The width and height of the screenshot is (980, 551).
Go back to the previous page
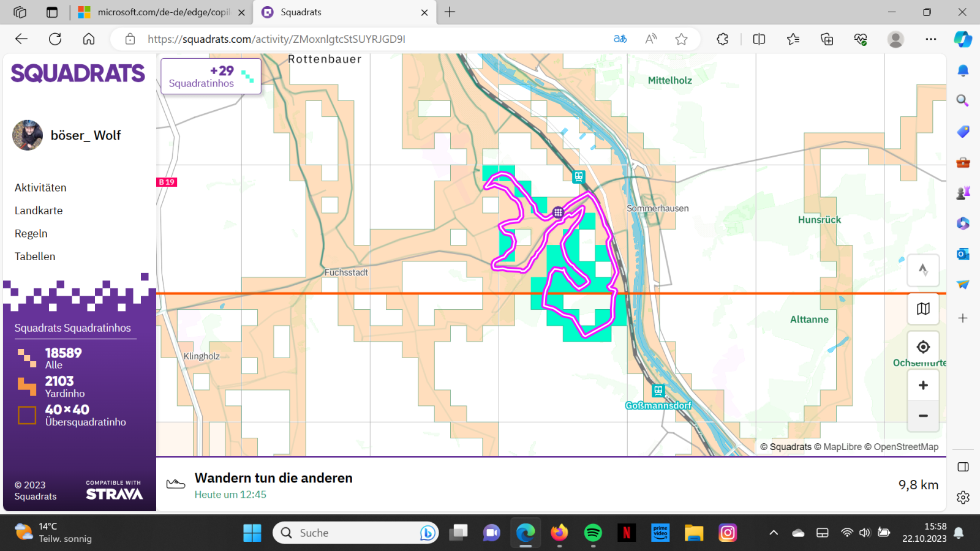[21, 39]
